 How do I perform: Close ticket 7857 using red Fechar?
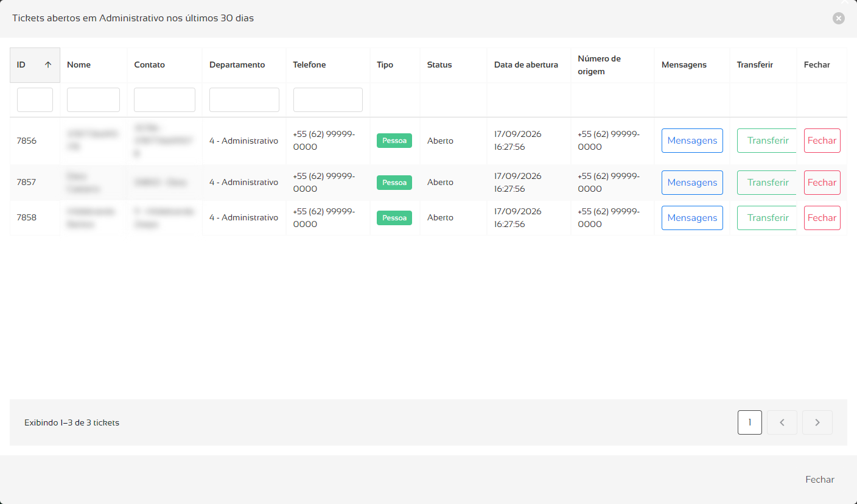pyautogui.click(x=822, y=183)
